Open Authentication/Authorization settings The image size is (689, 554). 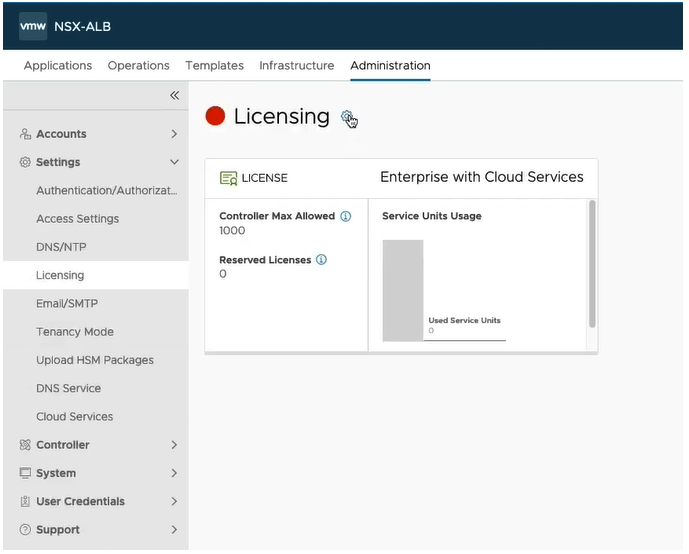click(x=106, y=190)
